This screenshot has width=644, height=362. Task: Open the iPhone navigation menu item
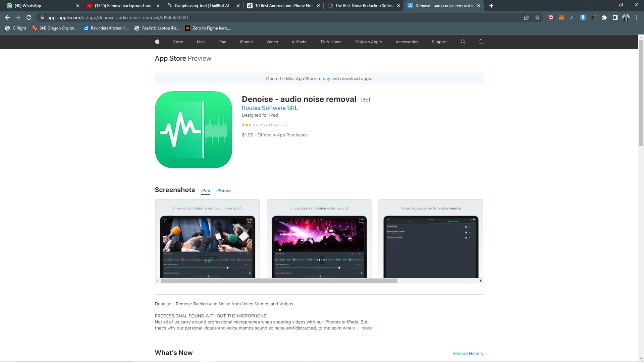pos(247,42)
